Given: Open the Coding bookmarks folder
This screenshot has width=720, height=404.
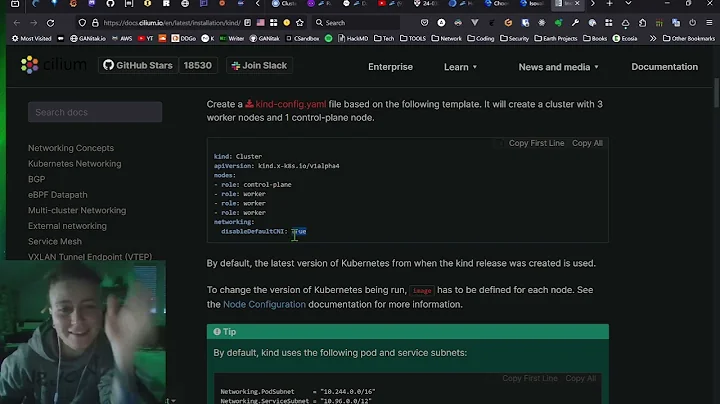Looking at the screenshot, I should pyautogui.click(x=480, y=39).
